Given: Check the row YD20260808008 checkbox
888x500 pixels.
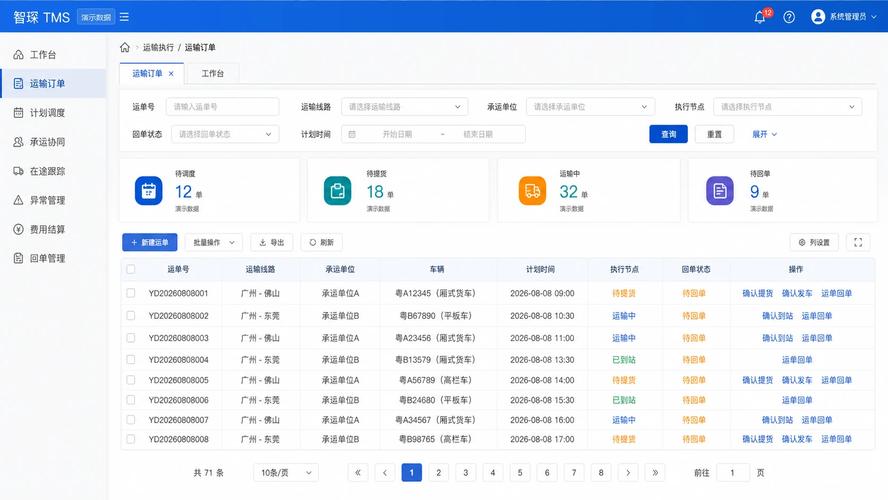Looking at the screenshot, I should point(131,438).
